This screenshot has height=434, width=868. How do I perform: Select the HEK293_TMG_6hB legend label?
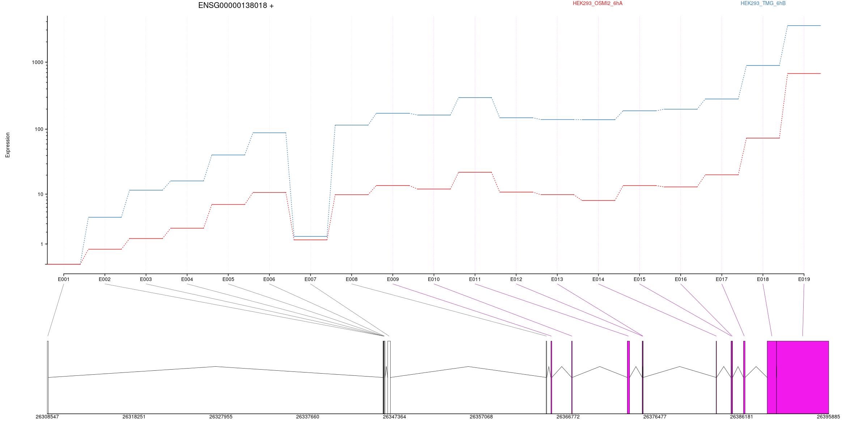[x=763, y=3]
